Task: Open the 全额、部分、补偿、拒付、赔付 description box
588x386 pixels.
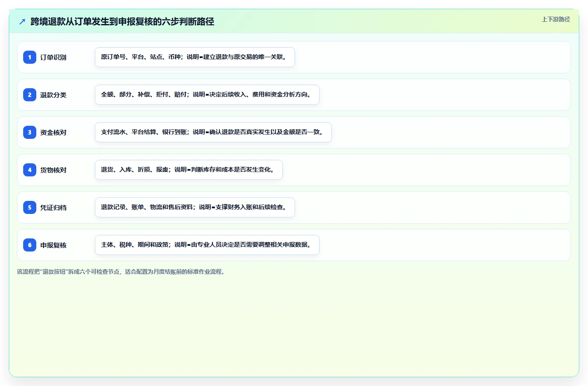Action: coord(207,95)
